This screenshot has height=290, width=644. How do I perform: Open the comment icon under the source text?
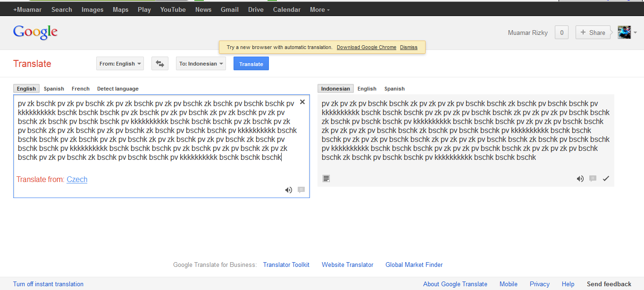coord(301,190)
